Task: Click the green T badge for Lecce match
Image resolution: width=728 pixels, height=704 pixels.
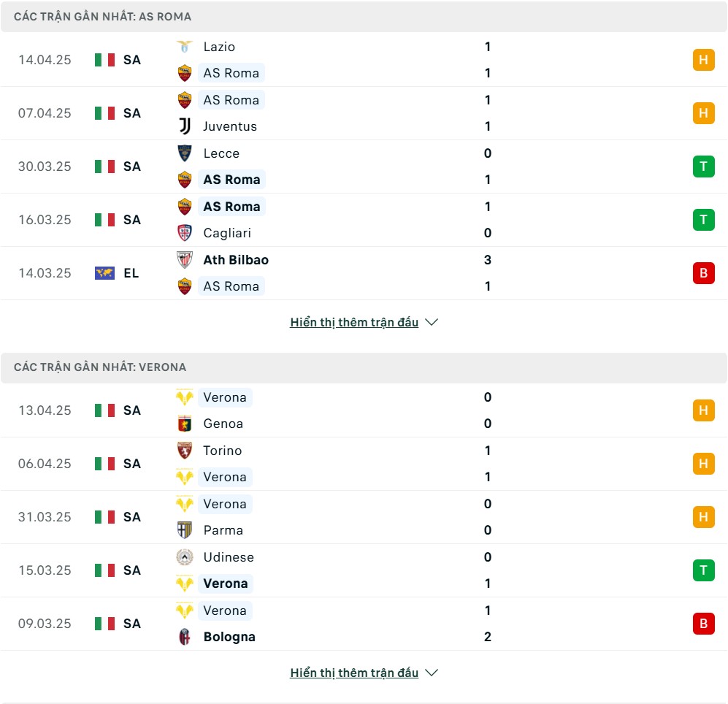Action: click(703, 167)
